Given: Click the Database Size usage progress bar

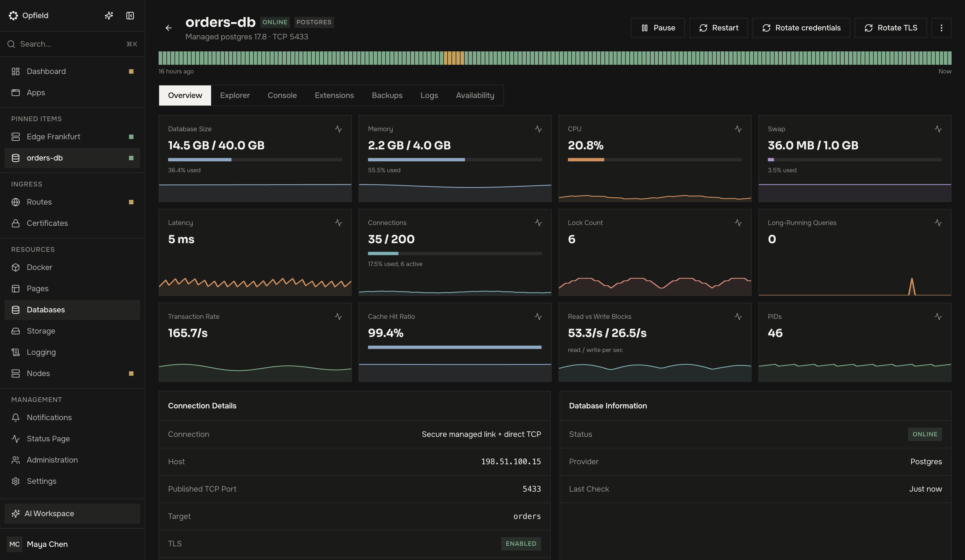Looking at the screenshot, I should point(255,160).
